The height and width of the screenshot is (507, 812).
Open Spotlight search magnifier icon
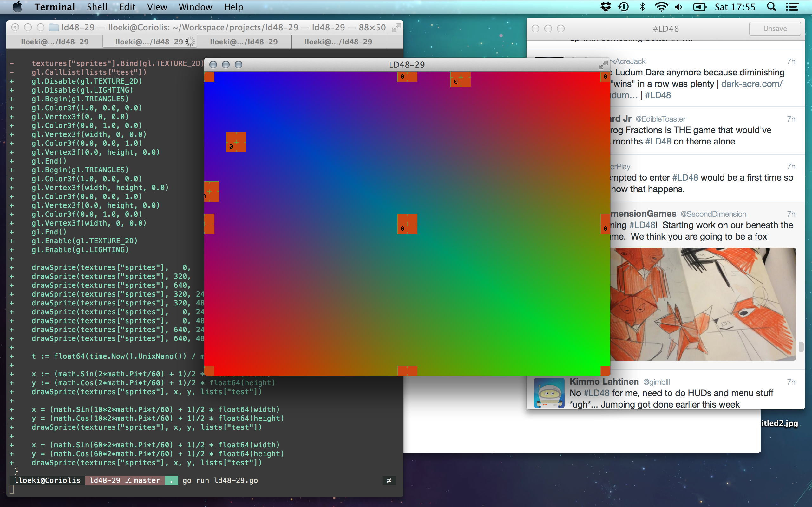coord(771,7)
